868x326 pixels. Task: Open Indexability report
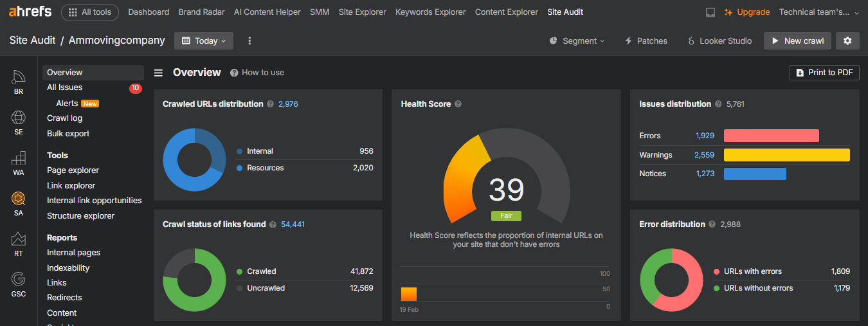(x=68, y=268)
